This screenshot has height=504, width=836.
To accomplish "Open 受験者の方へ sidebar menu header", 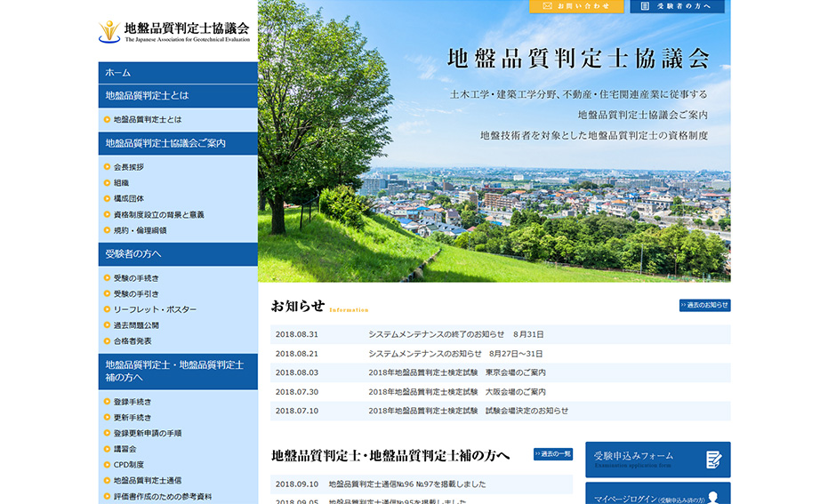I will (x=178, y=254).
